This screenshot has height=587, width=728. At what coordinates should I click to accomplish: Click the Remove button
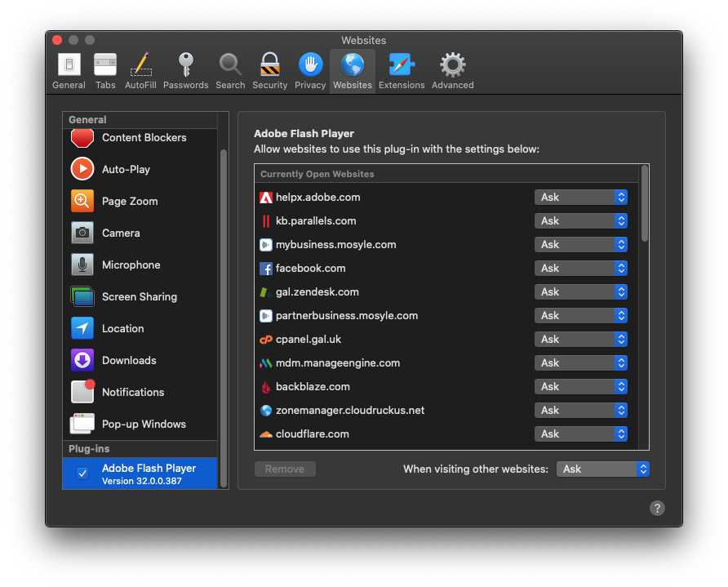pos(285,469)
